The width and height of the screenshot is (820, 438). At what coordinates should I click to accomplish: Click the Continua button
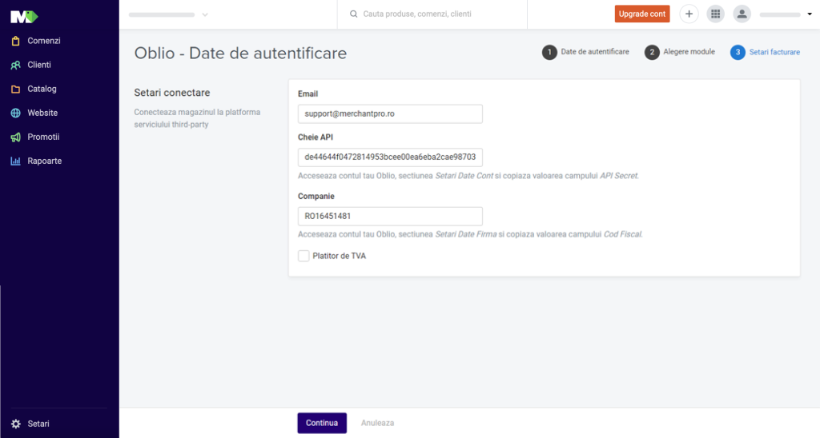[x=322, y=423]
